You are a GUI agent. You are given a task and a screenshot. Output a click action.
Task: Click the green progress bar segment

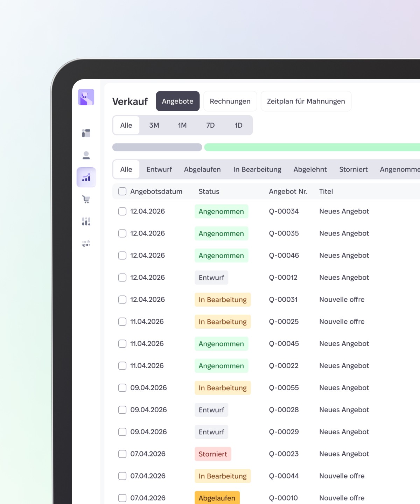point(312,147)
